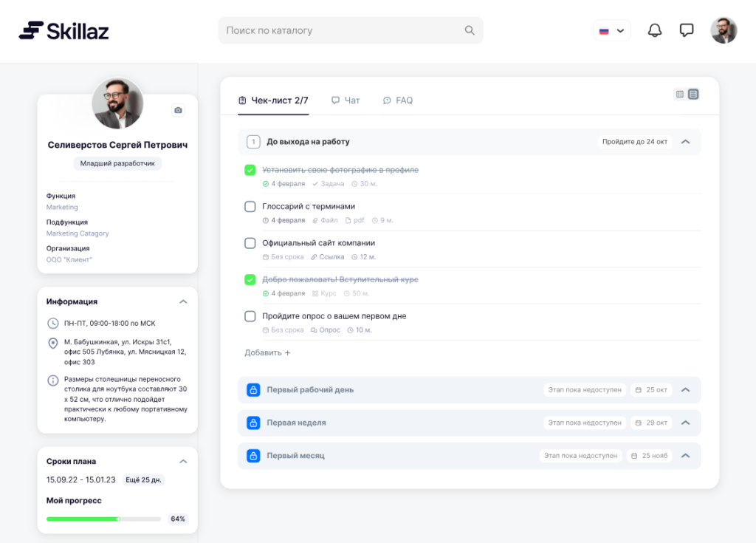Image resolution: width=756 pixels, height=543 pixels.
Task: Click calendar icon next to 25 нояб
Action: [x=634, y=456]
